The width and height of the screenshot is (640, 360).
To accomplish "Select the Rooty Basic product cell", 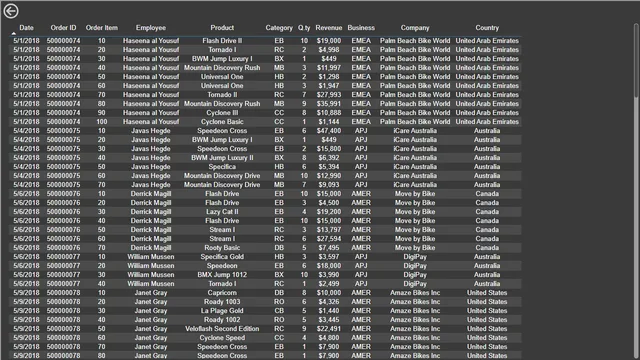I will click(x=222, y=248).
